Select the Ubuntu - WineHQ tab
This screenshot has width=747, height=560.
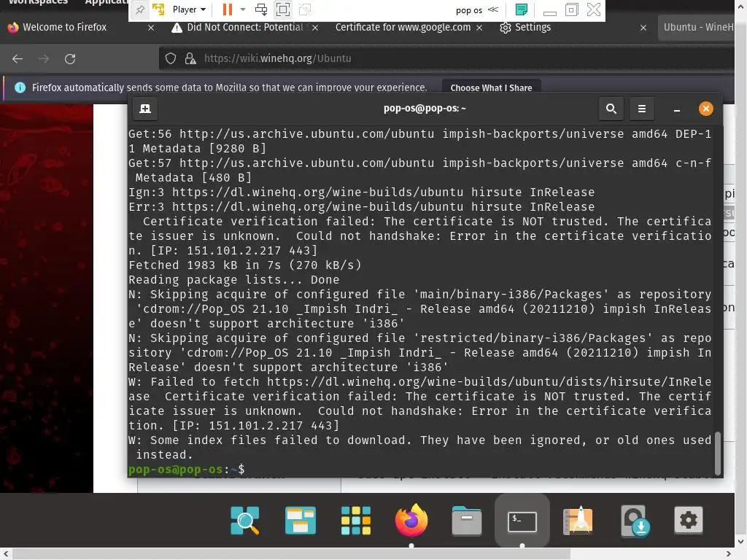[697, 27]
